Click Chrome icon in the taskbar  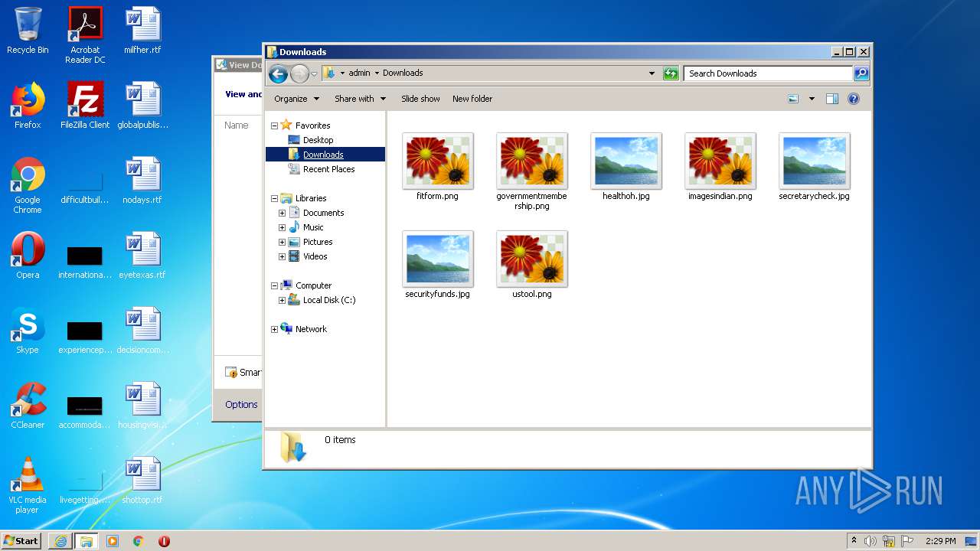139,541
